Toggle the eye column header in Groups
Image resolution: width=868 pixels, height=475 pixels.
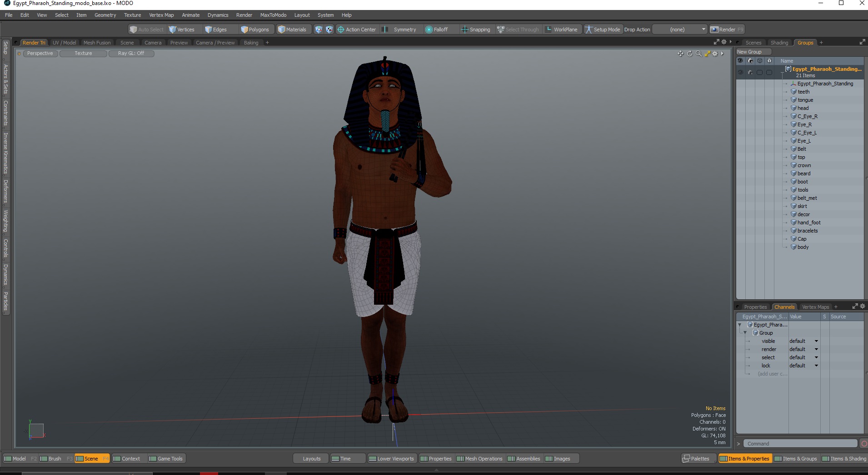click(740, 61)
